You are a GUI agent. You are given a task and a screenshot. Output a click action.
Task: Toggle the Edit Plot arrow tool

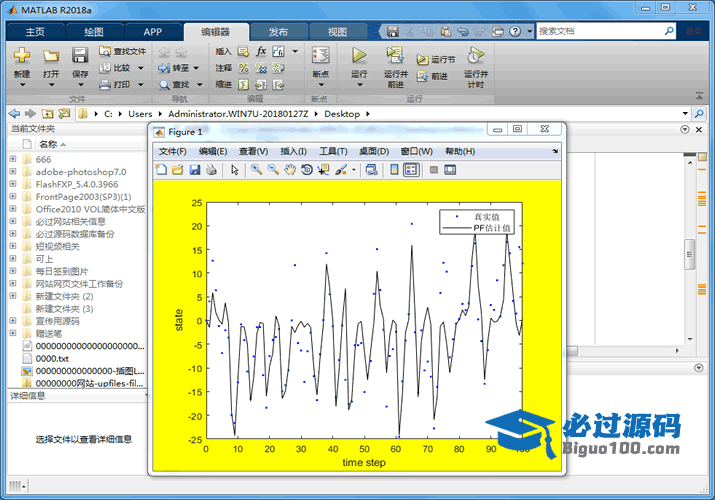[x=234, y=170]
